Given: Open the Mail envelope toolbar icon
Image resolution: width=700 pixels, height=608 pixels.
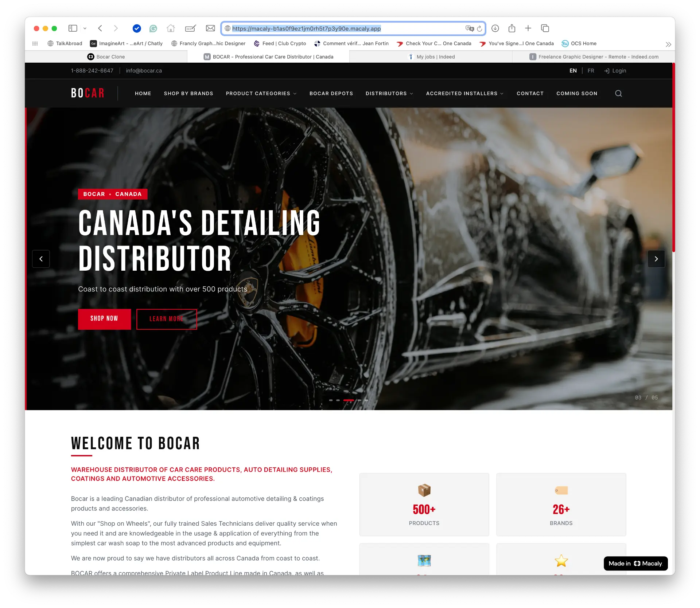Looking at the screenshot, I should click(210, 28).
